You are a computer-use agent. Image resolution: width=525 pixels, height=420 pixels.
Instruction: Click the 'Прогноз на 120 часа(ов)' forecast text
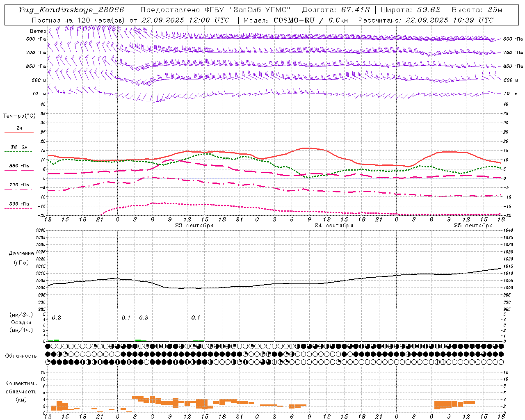point(79,20)
